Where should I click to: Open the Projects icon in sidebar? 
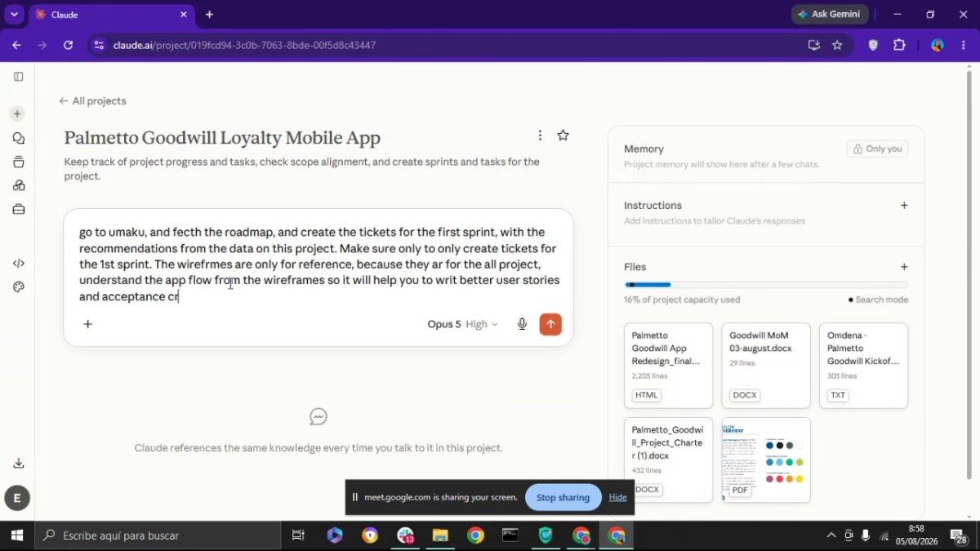coord(18,162)
